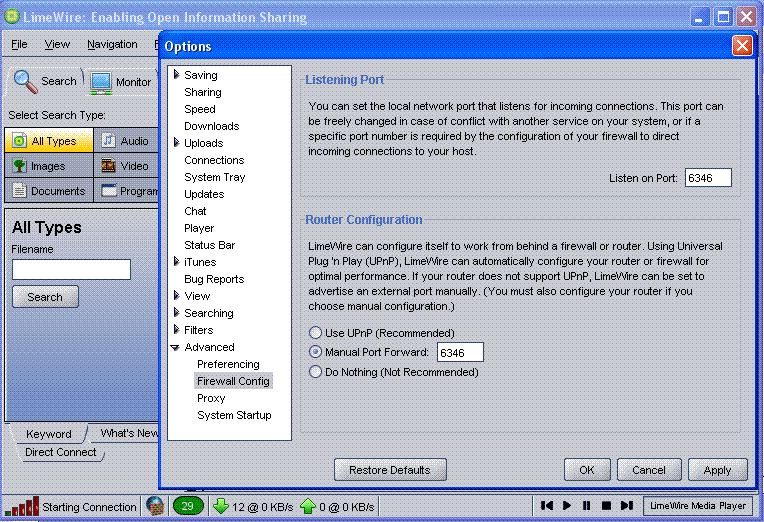Click the Restore Defaults button
Viewport: 764px width, 522px height.
click(390, 470)
